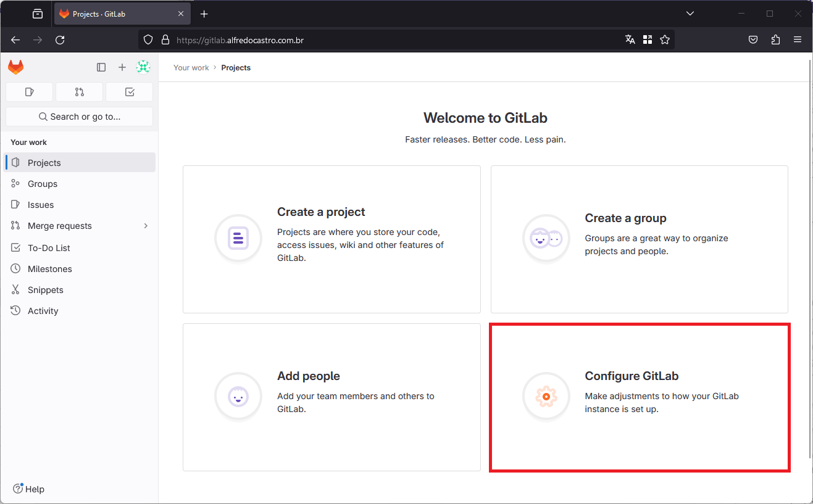This screenshot has height=504, width=813.
Task: Open the Add people card
Action: pos(331,397)
